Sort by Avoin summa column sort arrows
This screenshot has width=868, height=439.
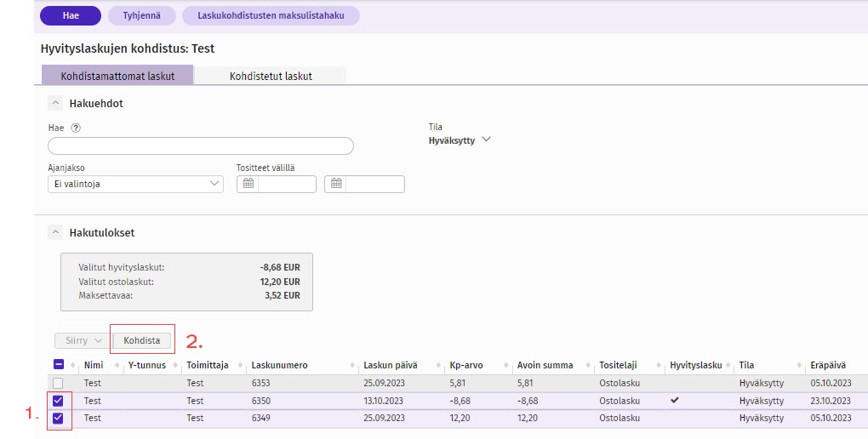pos(588,365)
